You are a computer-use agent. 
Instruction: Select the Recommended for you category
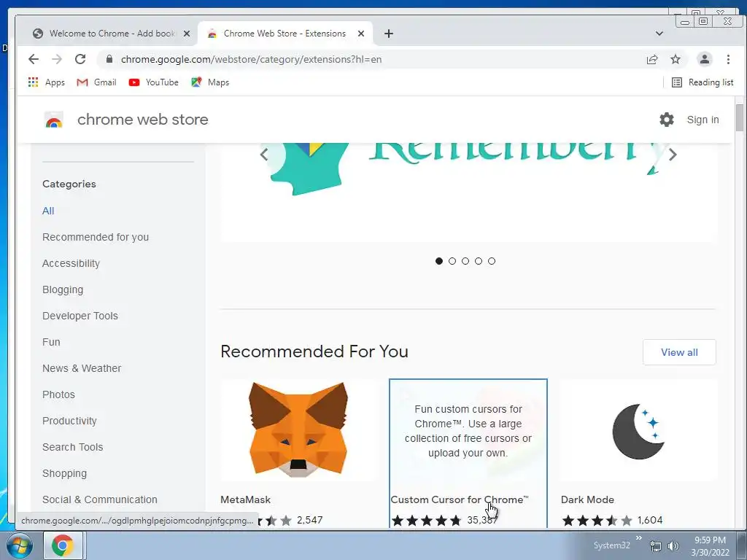(96, 237)
